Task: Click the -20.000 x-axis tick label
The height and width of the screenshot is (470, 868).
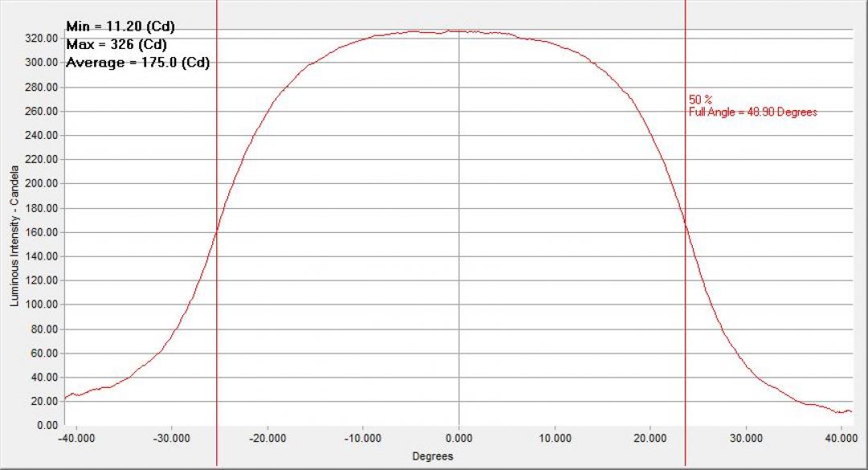Action: (268, 439)
